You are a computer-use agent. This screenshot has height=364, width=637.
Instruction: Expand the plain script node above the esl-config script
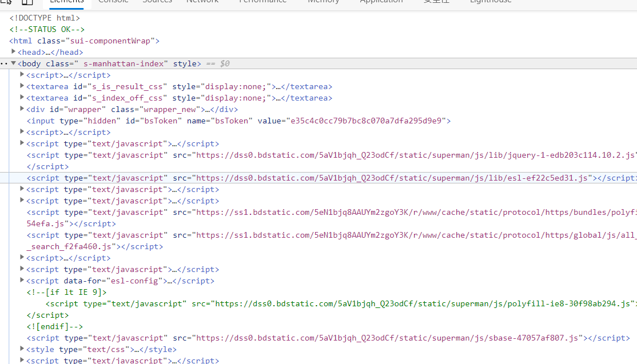(22, 257)
